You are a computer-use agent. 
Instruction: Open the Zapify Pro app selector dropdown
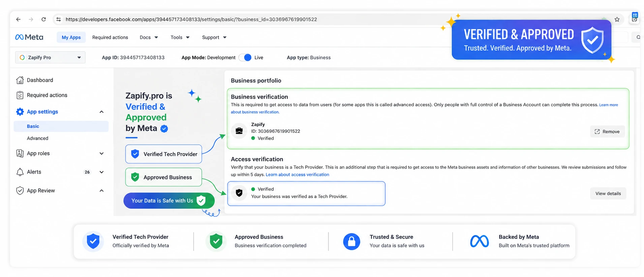pyautogui.click(x=50, y=58)
